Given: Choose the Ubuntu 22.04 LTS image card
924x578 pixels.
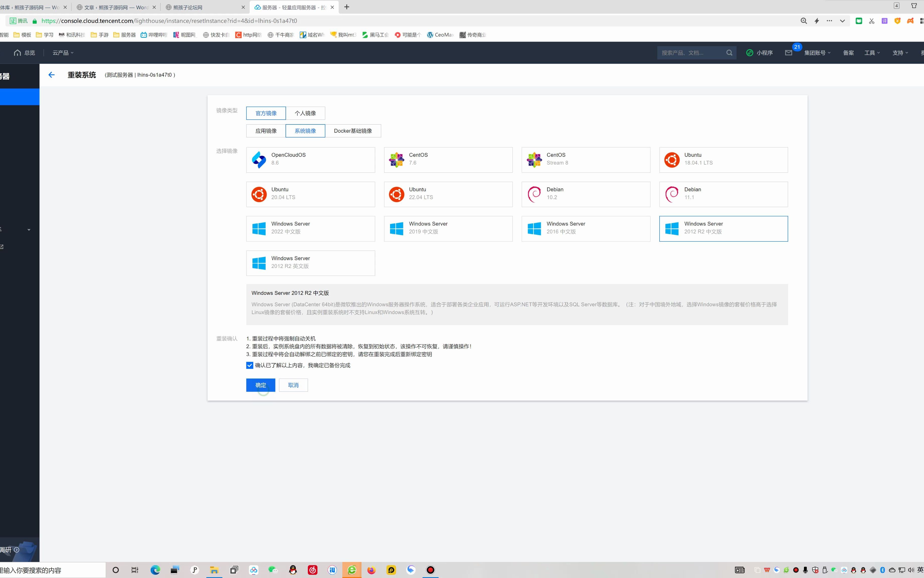Looking at the screenshot, I should click(448, 194).
